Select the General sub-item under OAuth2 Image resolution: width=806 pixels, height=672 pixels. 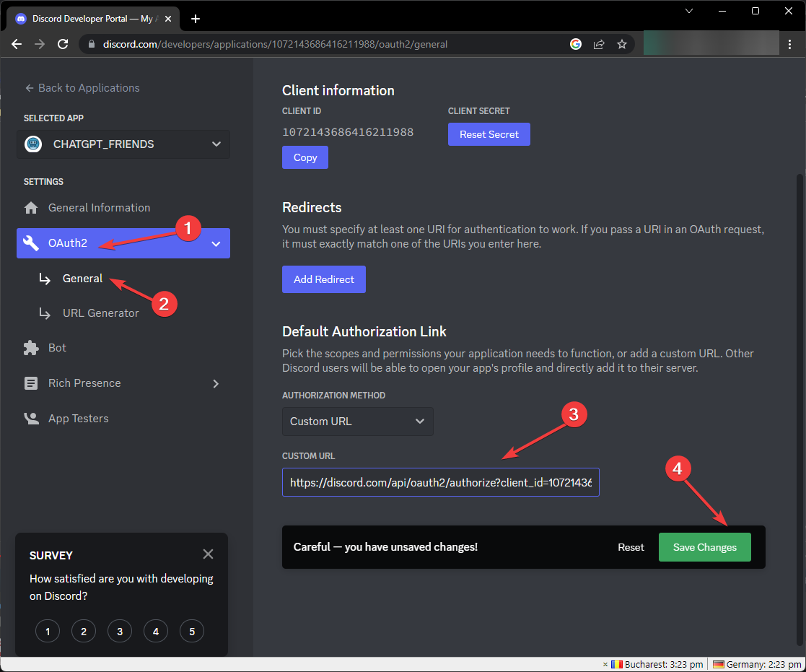click(82, 278)
